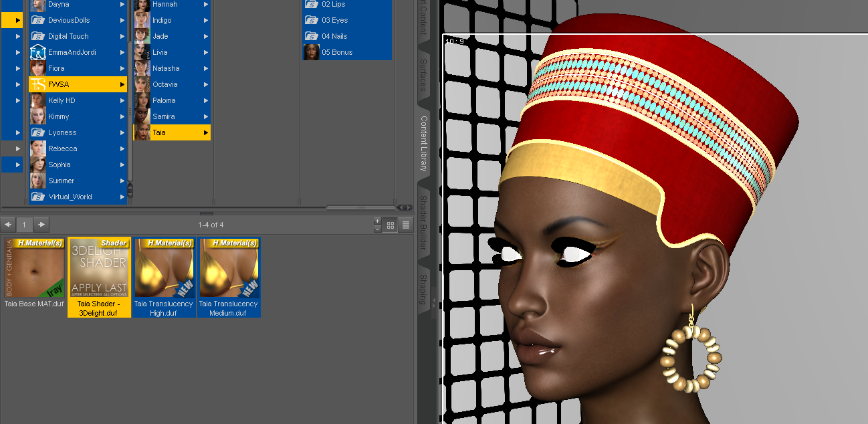
Task: Click the Lyoness folder icon
Action: click(x=38, y=132)
